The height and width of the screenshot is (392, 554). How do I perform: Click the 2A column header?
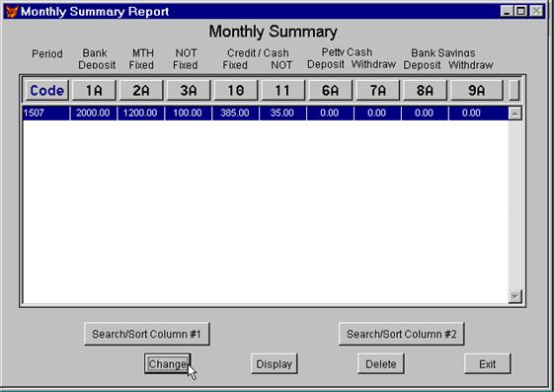click(141, 91)
